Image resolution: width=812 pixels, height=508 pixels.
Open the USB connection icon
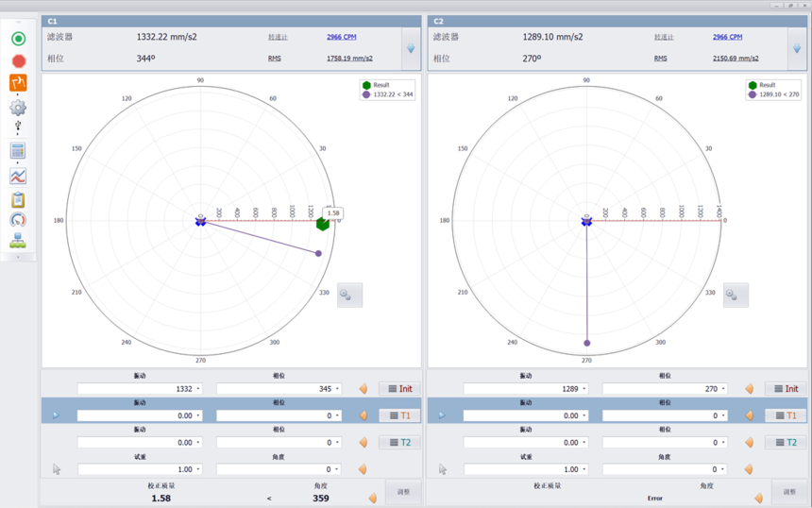pos(18,126)
